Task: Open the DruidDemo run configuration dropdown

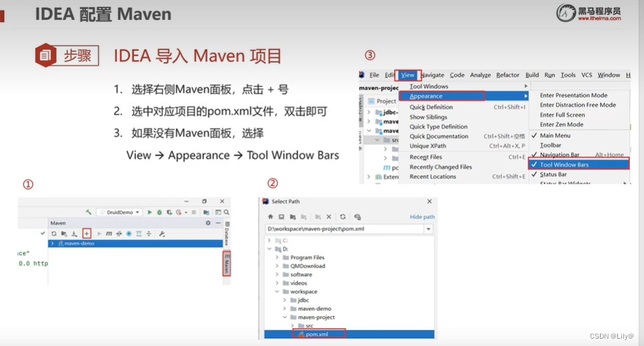Action: pyautogui.click(x=119, y=212)
